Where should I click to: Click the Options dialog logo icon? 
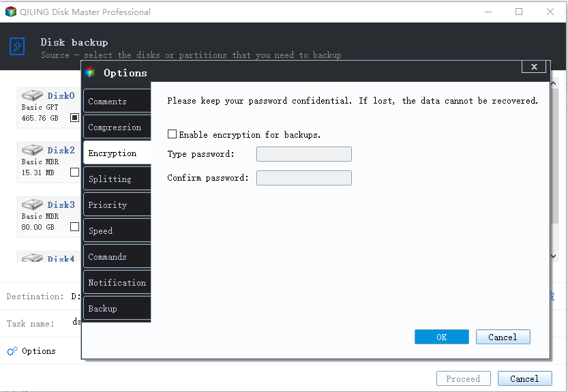point(90,72)
